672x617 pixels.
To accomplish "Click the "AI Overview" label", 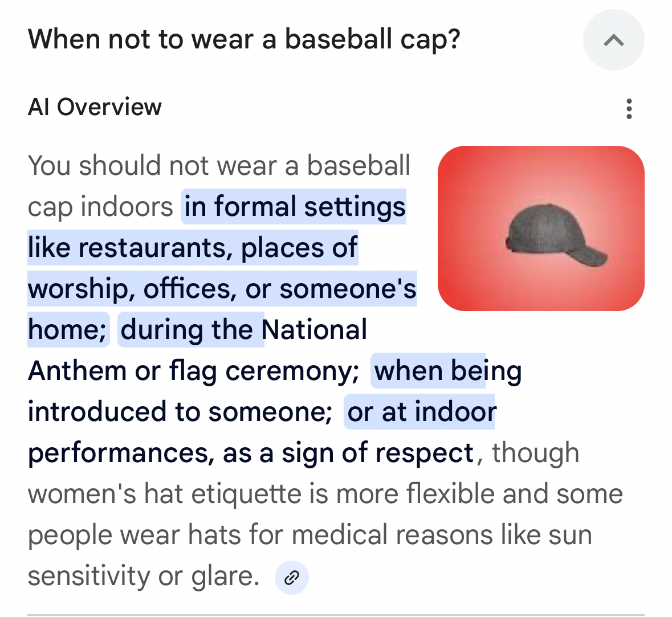I will [x=95, y=107].
